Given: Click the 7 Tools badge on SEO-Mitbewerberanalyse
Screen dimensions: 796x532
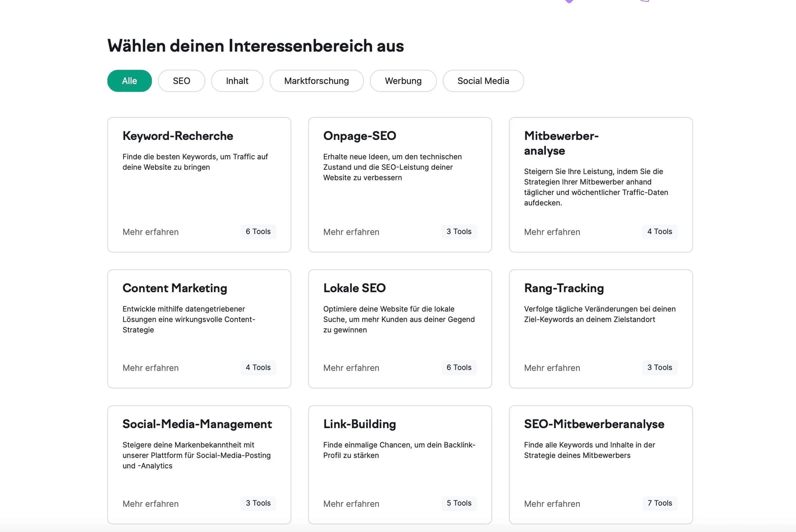Looking at the screenshot, I should click(x=659, y=503).
